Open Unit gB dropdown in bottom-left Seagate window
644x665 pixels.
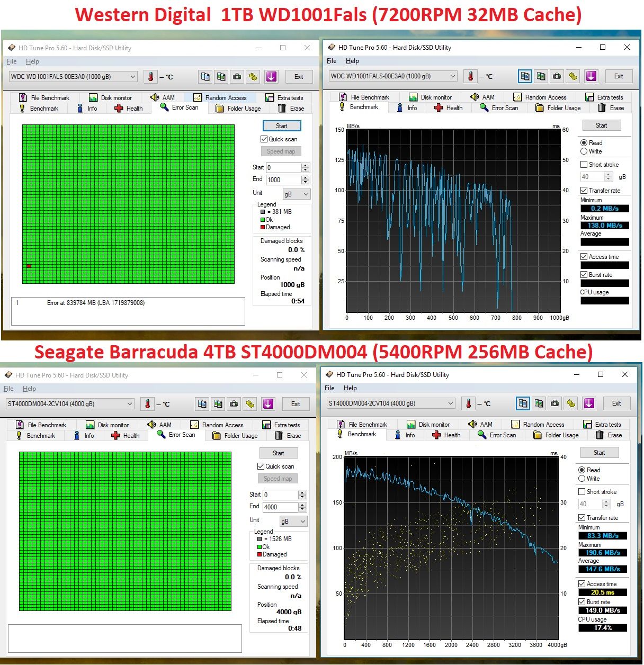(293, 522)
